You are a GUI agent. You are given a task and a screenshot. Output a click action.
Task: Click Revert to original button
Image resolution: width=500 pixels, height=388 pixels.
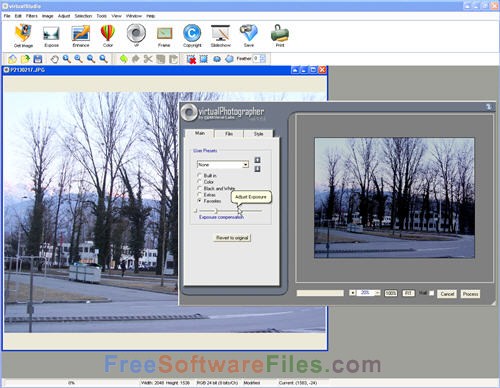tap(232, 238)
